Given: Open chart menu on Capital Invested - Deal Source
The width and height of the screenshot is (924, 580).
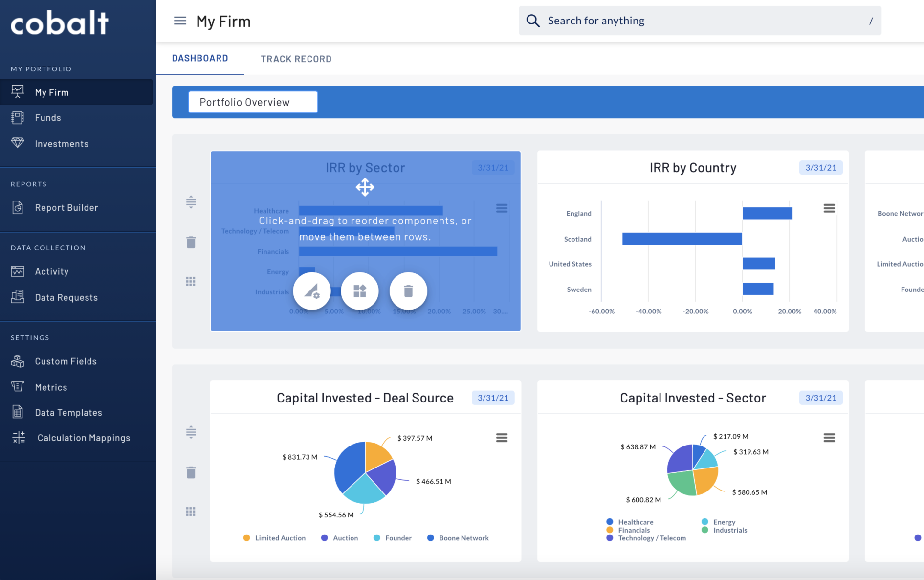Looking at the screenshot, I should 502,438.
